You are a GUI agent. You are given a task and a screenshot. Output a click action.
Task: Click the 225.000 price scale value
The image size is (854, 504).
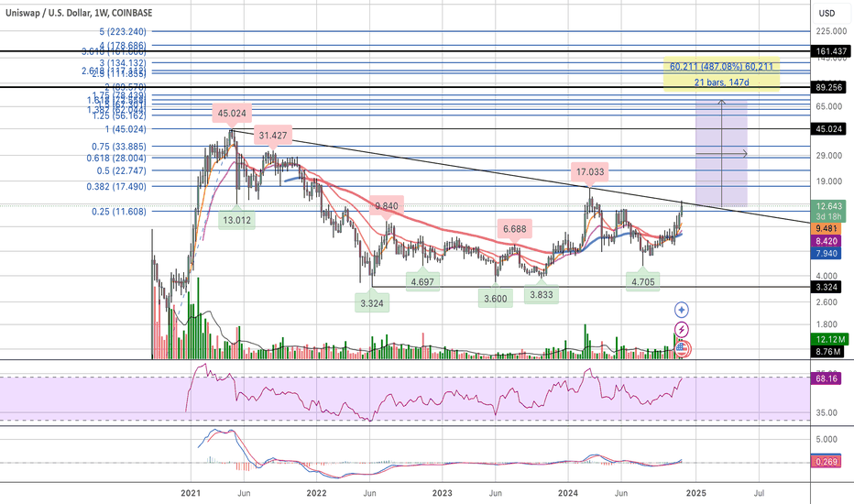point(831,31)
